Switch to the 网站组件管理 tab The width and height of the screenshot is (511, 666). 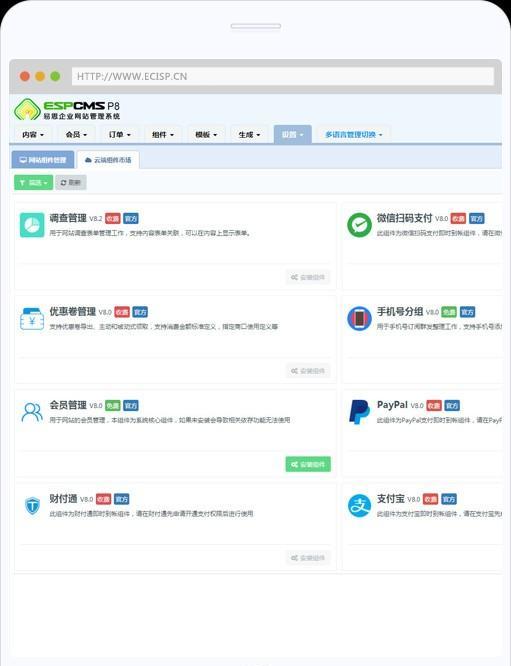pos(43,160)
